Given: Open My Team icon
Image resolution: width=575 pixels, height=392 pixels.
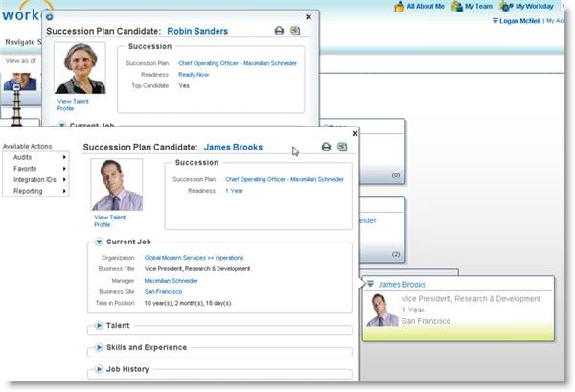Looking at the screenshot, I should [457, 7].
